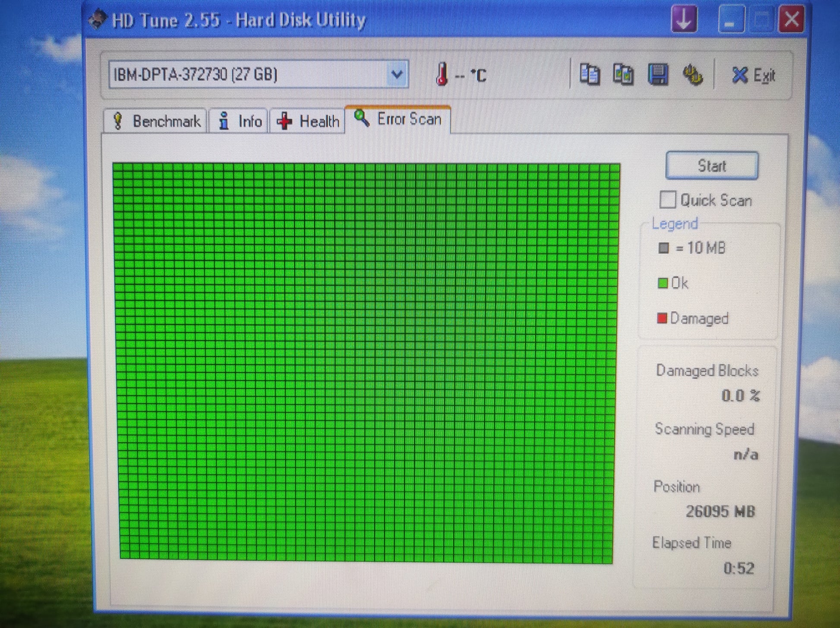Open the options wrench icon

692,75
